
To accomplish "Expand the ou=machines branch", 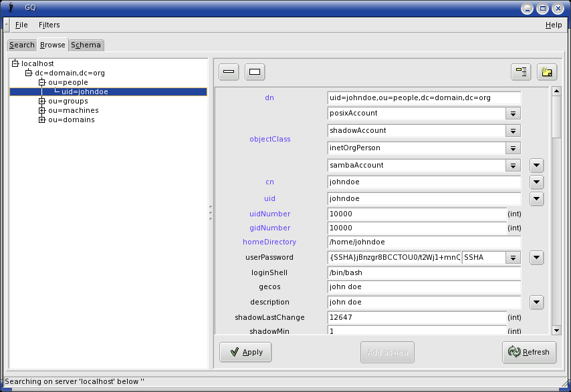I will click(x=42, y=110).
